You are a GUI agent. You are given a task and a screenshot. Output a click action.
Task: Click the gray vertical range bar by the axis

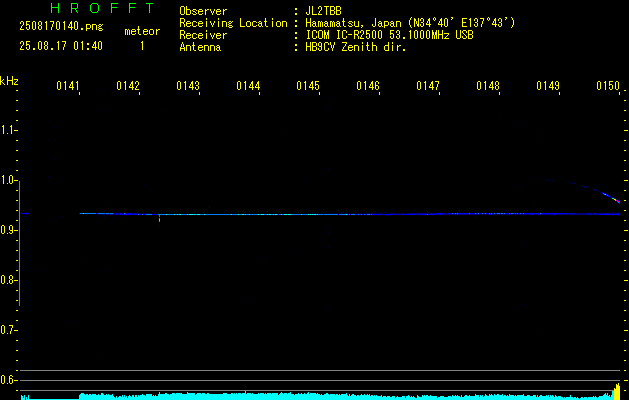pos(19,243)
